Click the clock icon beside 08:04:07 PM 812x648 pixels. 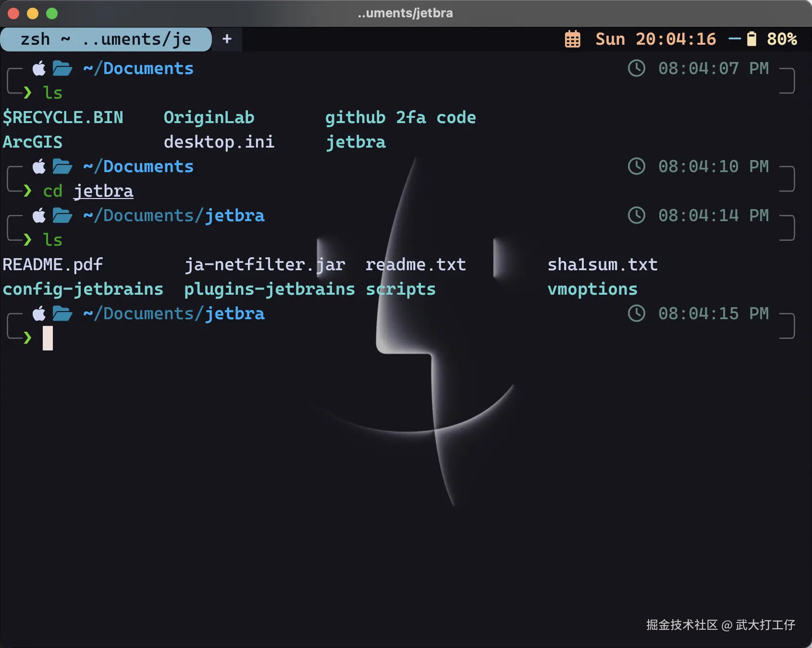[637, 68]
